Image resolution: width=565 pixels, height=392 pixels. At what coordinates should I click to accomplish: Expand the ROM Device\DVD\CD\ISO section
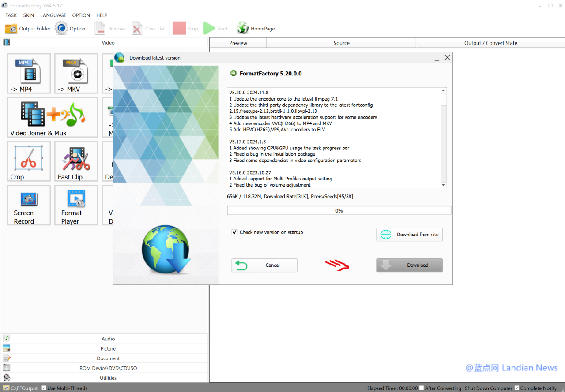(104, 368)
